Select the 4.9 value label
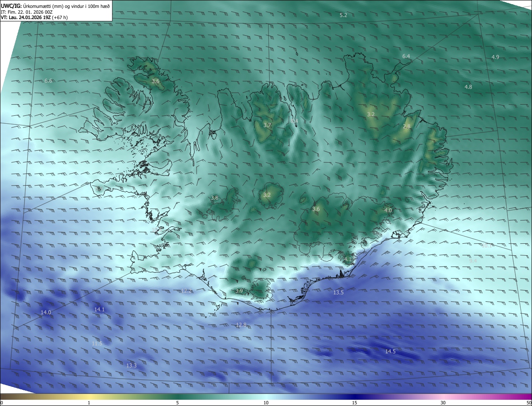The height and width of the screenshot is (406, 532). pyautogui.click(x=495, y=57)
